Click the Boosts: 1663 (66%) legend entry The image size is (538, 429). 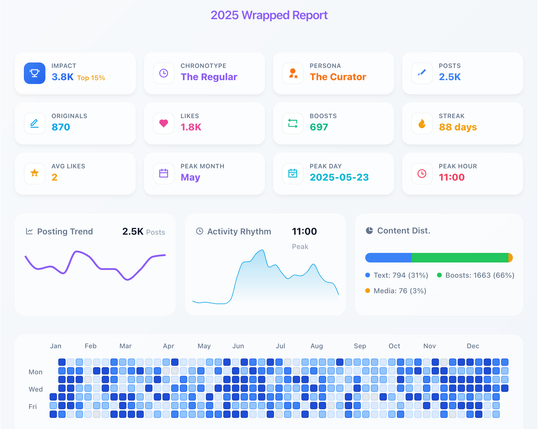pyautogui.click(x=476, y=275)
